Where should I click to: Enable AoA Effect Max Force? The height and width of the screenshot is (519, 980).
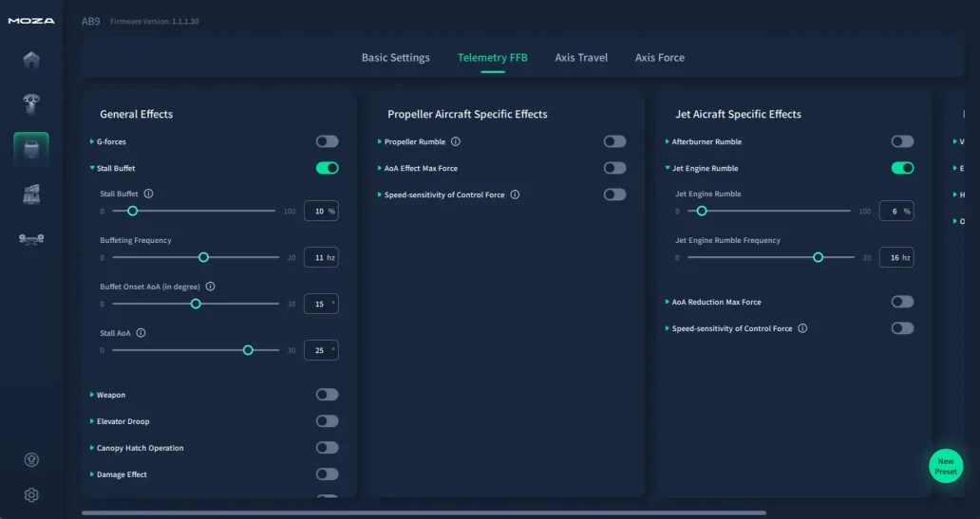pyautogui.click(x=614, y=168)
